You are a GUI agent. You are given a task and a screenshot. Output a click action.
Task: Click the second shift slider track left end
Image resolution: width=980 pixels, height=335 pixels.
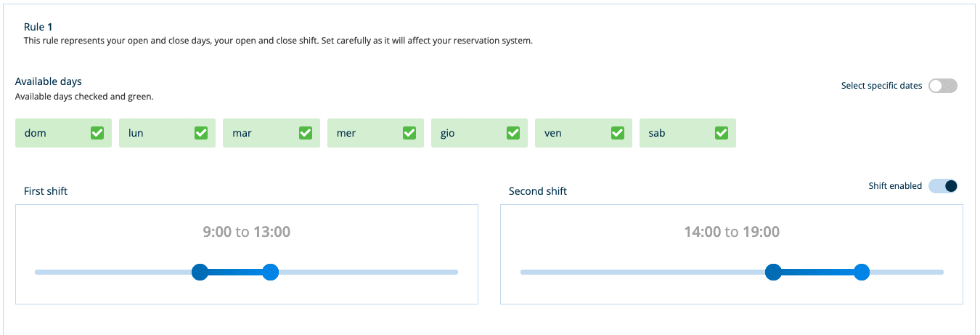click(x=524, y=273)
